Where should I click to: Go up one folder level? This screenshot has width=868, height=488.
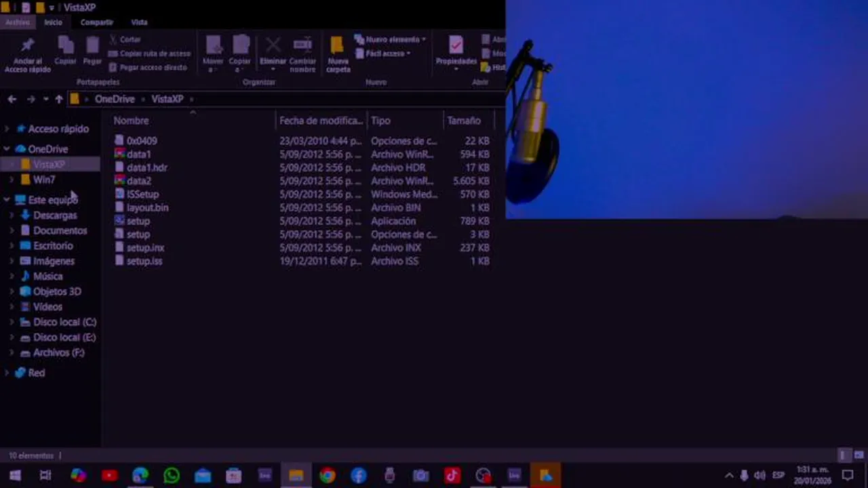click(x=59, y=99)
